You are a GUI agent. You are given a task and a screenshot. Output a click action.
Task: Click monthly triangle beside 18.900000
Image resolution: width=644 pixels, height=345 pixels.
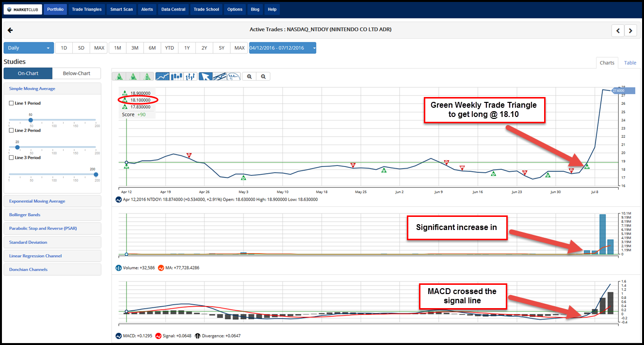(125, 93)
